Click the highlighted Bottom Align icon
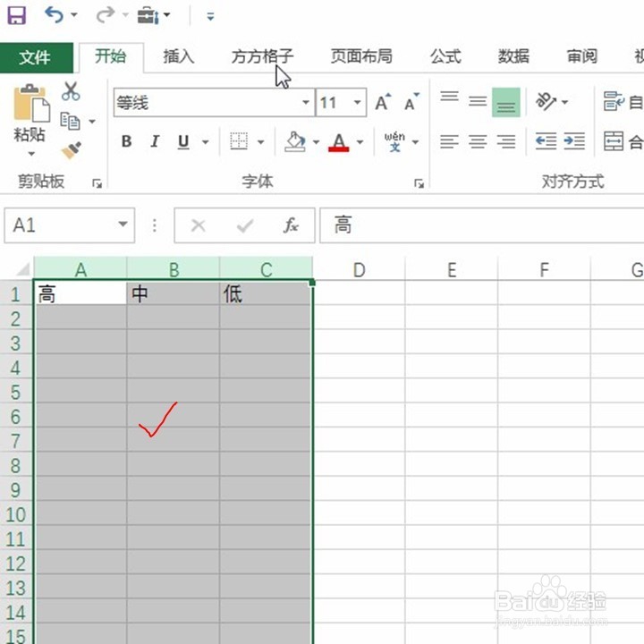The image size is (644, 644). [506, 102]
